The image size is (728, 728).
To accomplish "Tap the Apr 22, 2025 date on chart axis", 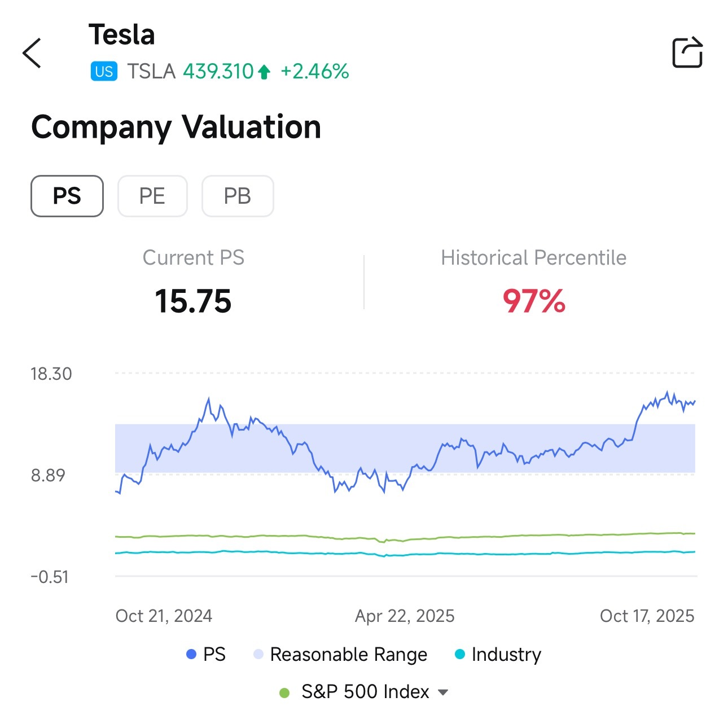I will pyautogui.click(x=405, y=616).
